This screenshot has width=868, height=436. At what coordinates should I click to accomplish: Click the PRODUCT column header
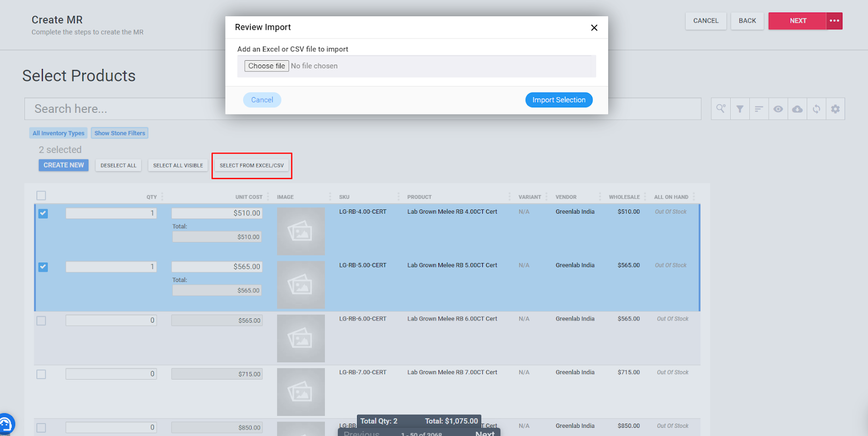coord(419,197)
